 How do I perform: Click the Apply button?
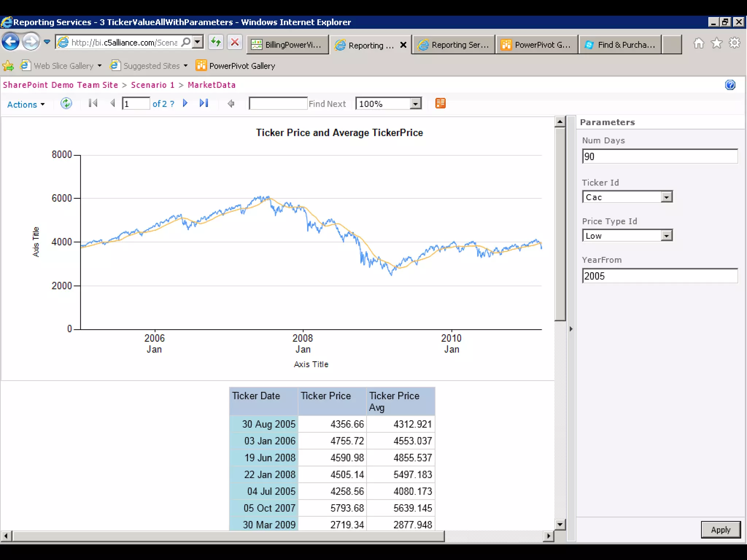pyautogui.click(x=720, y=530)
